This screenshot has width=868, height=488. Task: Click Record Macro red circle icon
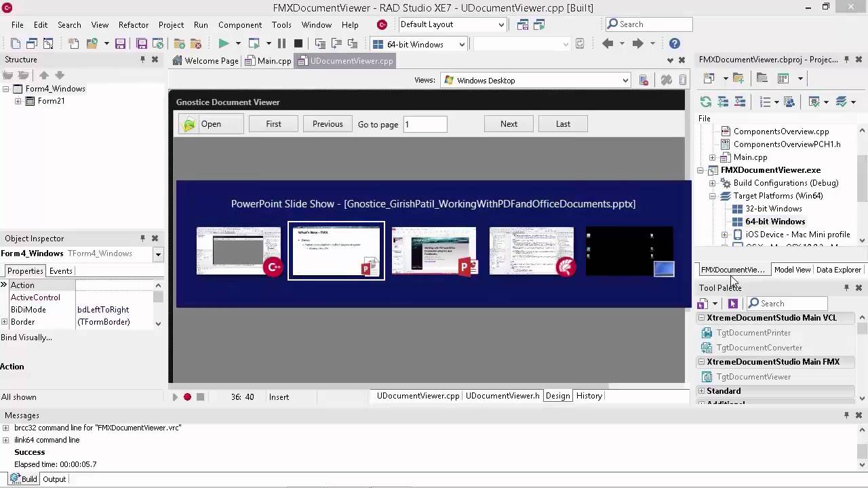pyautogui.click(x=187, y=396)
